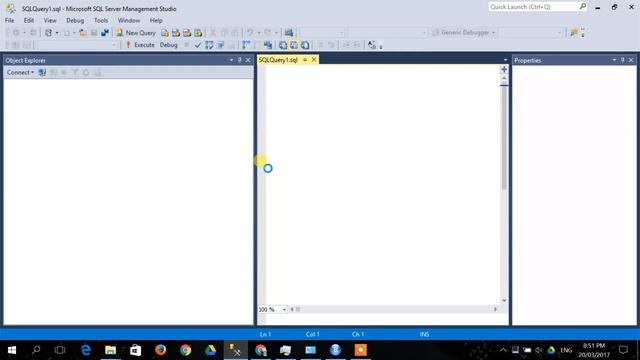Close the Object Explorer panel
The image size is (640, 360).
point(248,60)
